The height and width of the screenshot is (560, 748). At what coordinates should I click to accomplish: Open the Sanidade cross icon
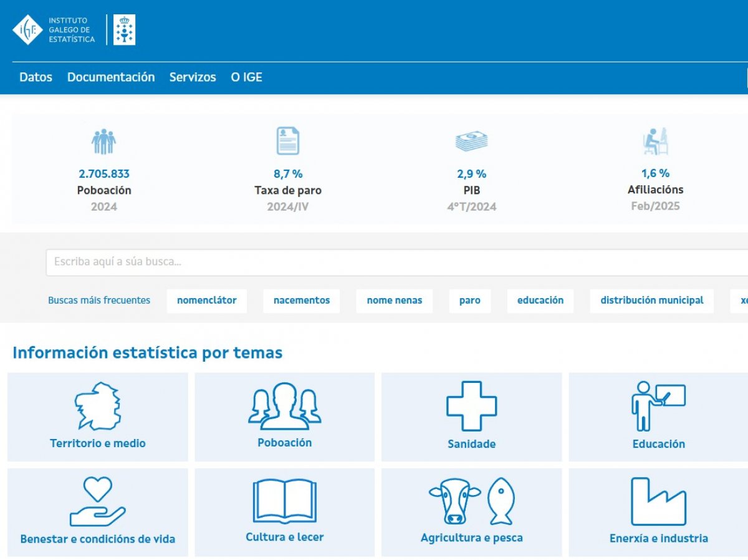click(471, 406)
